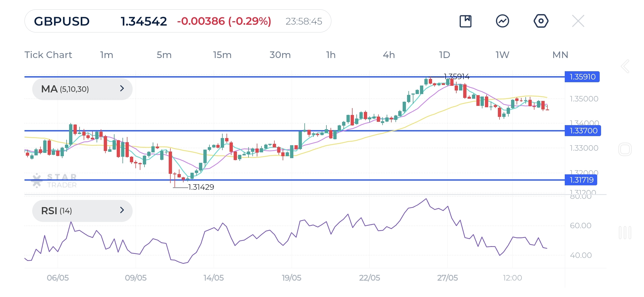This screenshot has width=644, height=297.
Task: Click the 1.33700 horizontal line label
Action: click(x=583, y=131)
